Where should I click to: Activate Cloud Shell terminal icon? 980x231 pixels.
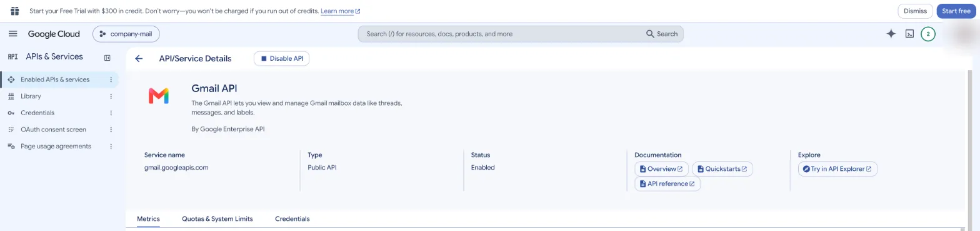[x=910, y=34]
